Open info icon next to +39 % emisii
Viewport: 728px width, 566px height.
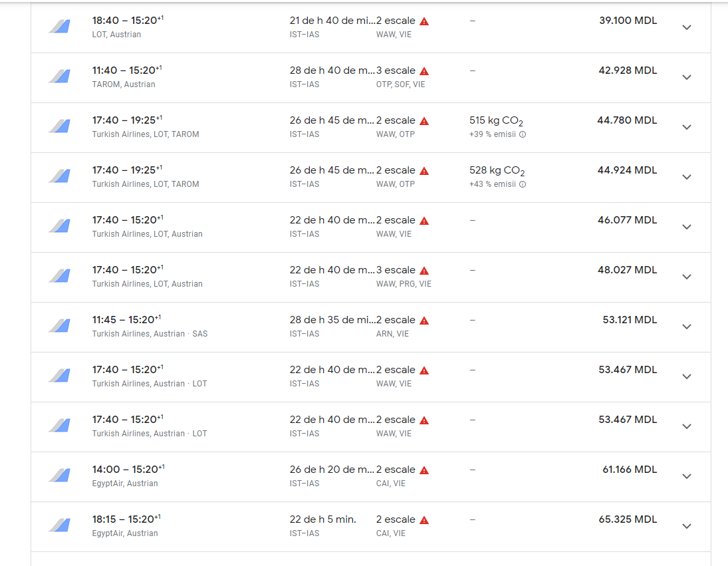click(523, 134)
